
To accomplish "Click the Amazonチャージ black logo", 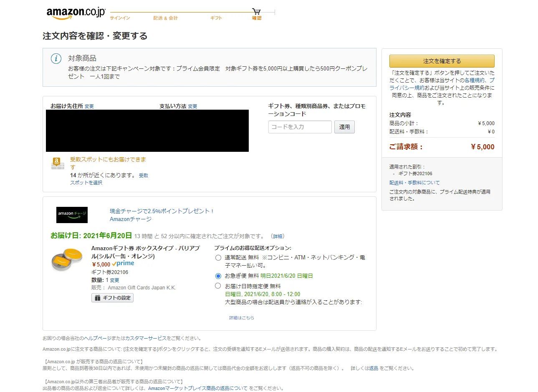I will click(72, 215).
